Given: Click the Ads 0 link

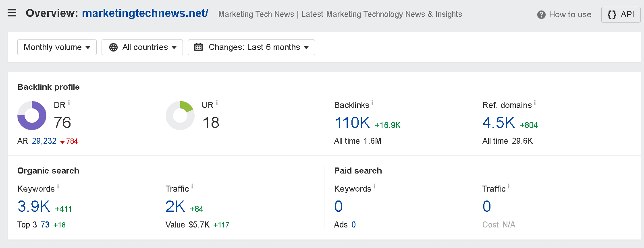Looking at the screenshot, I should pyautogui.click(x=353, y=225).
